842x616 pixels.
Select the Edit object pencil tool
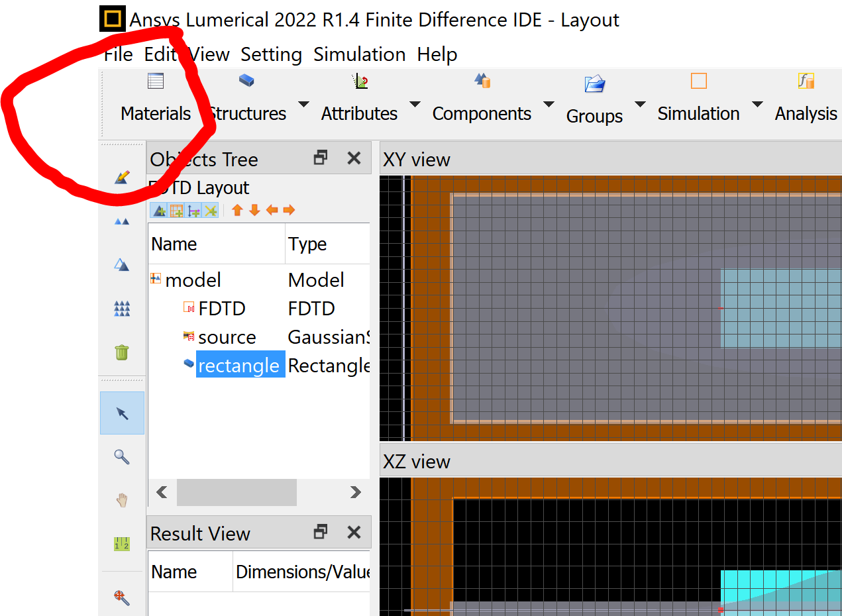[122, 177]
